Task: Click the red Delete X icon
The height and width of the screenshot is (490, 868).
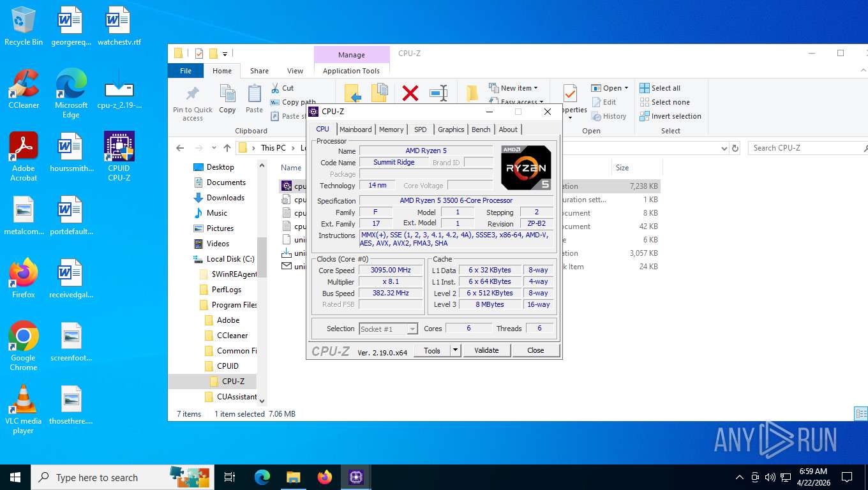Action: click(410, 93)
